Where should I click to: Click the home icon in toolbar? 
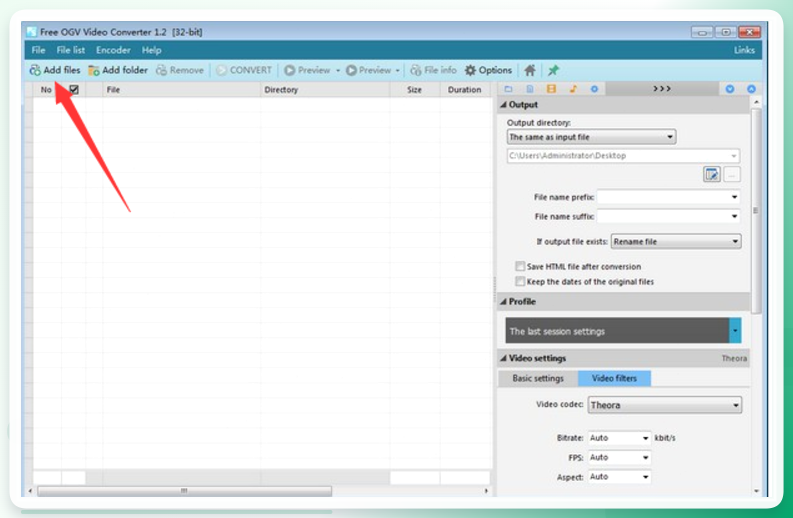tap(530, 70)
